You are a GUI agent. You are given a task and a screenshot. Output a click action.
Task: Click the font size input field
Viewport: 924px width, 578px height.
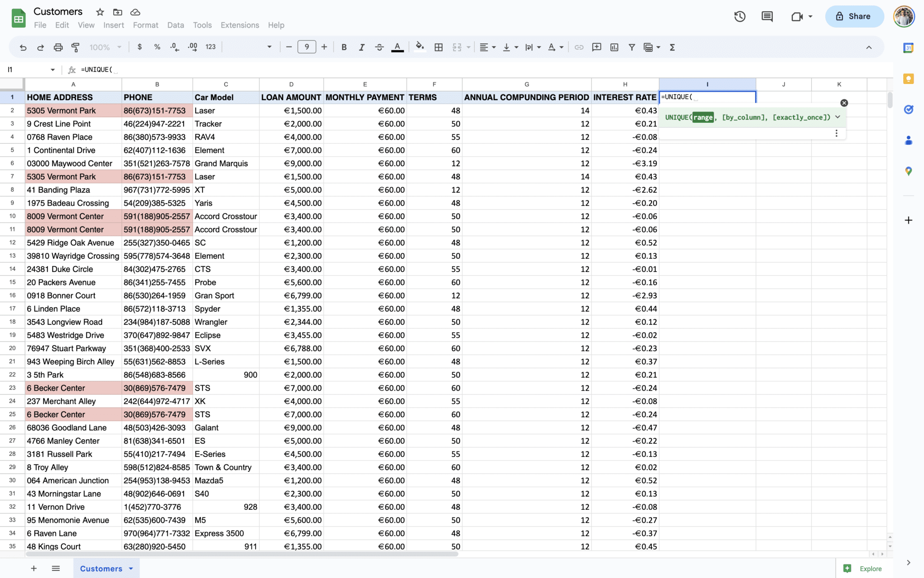tap(306, 47)
